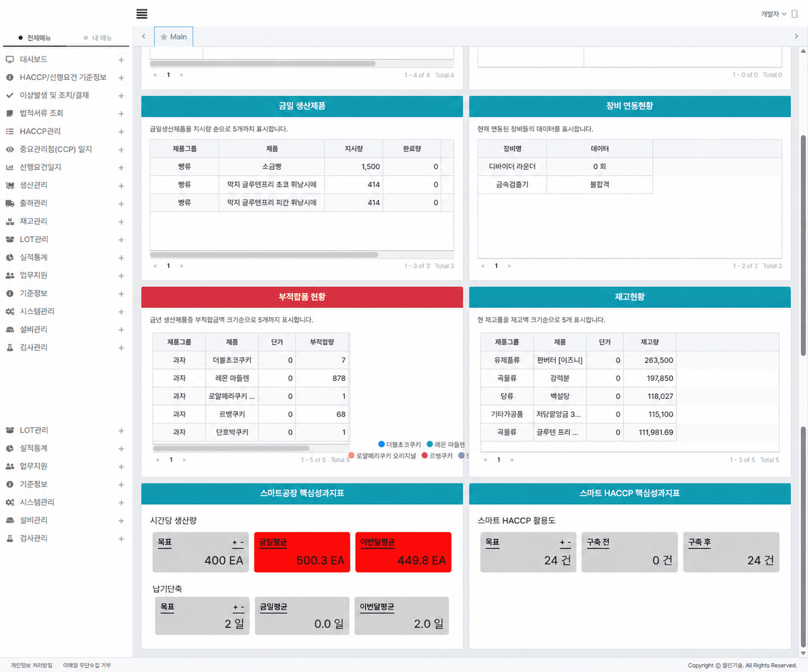Adjust 시간당 생산량 목표 with +/- control

pos(237,543)
